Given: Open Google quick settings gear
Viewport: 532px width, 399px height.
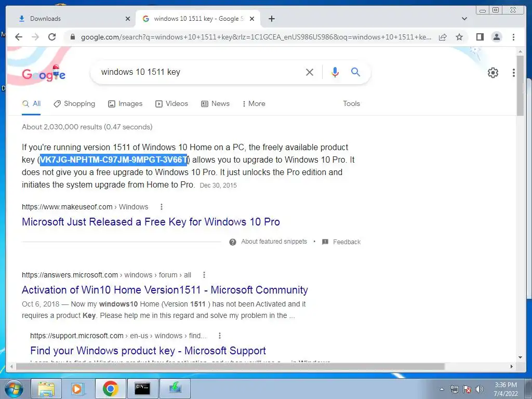Looking at the screenshot, I should pyautogui.click(x=493, y=72).
